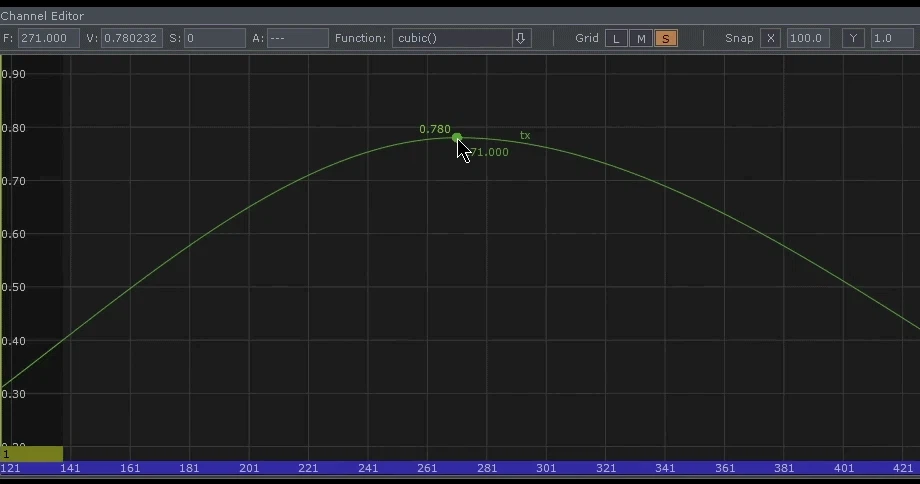Click the value field showing 0.780232
This screenshot has width=920, height=484.
pos(131,38)
